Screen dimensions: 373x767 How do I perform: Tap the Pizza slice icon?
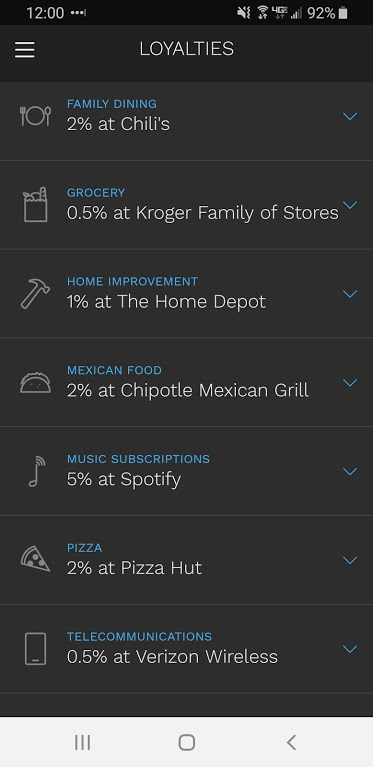tap(35, 560)
